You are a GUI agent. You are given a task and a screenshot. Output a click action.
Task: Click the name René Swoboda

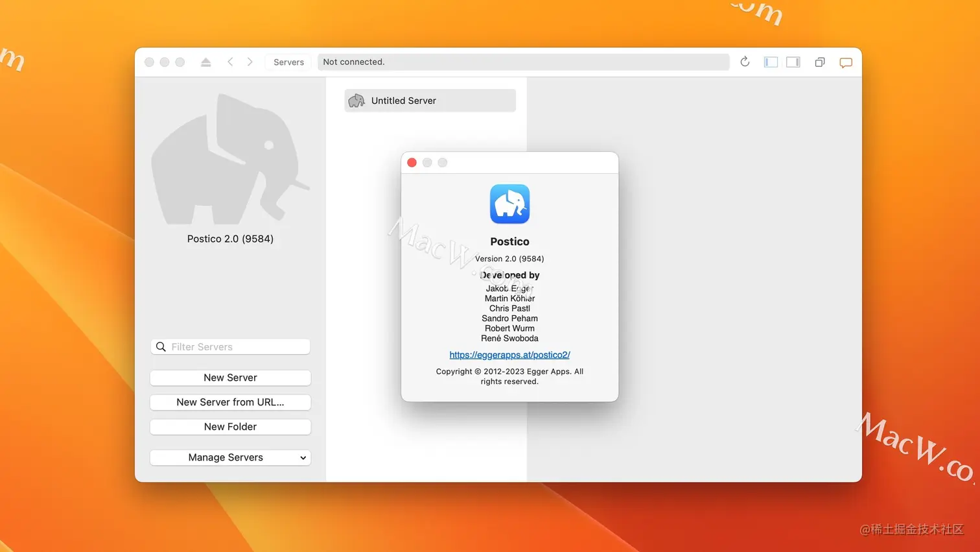coord(509,339)
